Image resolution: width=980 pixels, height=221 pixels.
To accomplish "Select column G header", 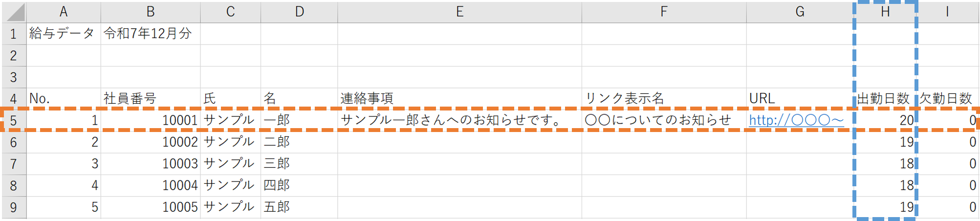I will (x=800, y=12).
